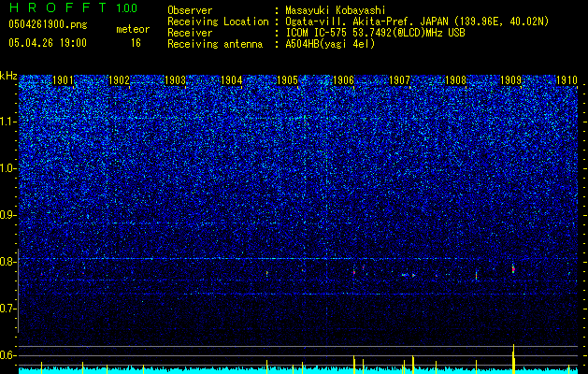Select the ICOM IC-575 receiver description
Viewport: 588px width, 374px height.
[375, 33]
